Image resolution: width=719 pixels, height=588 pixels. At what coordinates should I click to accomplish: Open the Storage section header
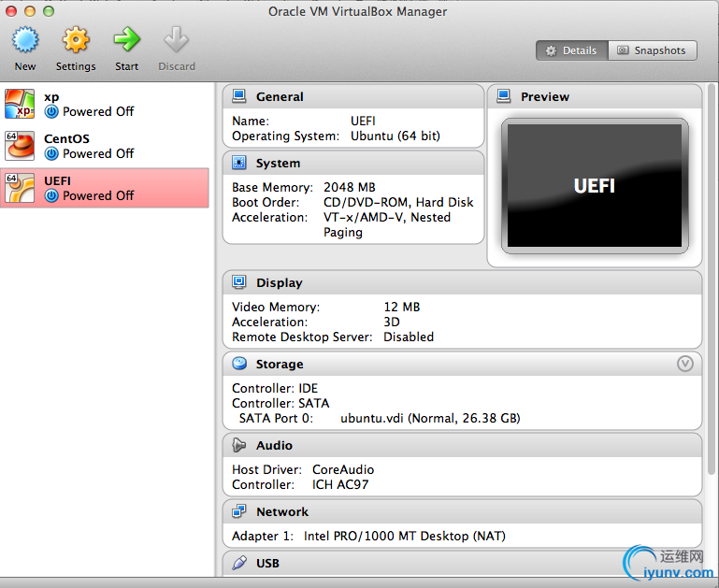tap(462, 364)
